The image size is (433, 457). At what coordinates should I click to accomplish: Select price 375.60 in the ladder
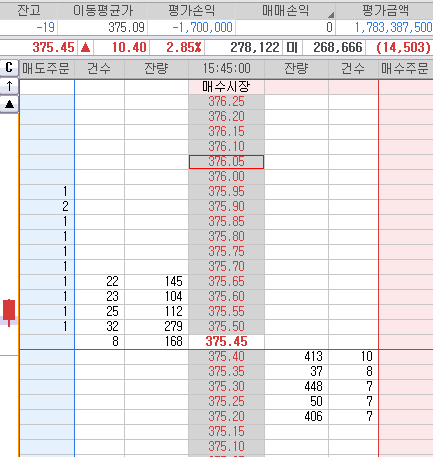227,296
